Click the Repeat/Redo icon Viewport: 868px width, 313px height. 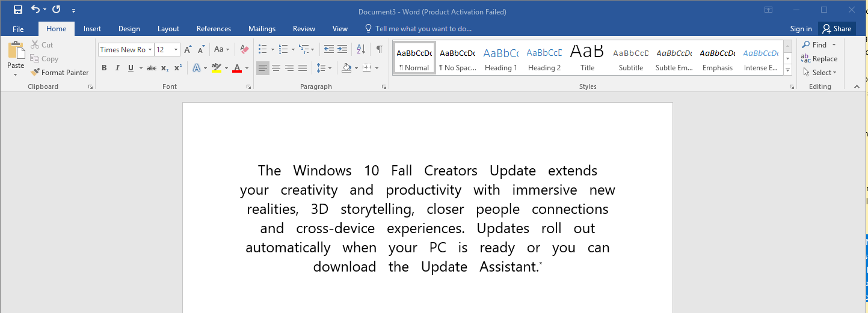point(57,10)
